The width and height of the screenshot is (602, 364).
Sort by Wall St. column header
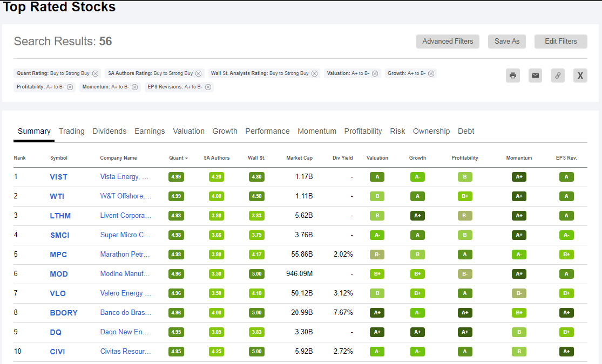(x=256, y=158)
